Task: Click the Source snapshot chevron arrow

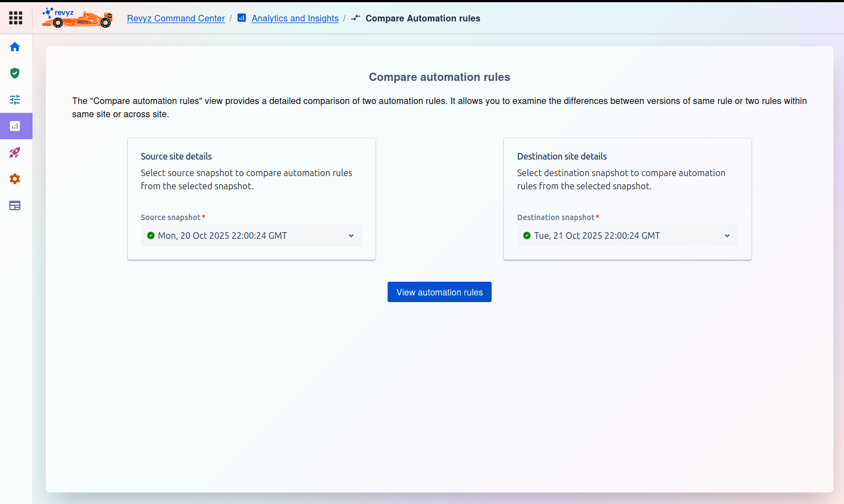Action: click(351, 235)
